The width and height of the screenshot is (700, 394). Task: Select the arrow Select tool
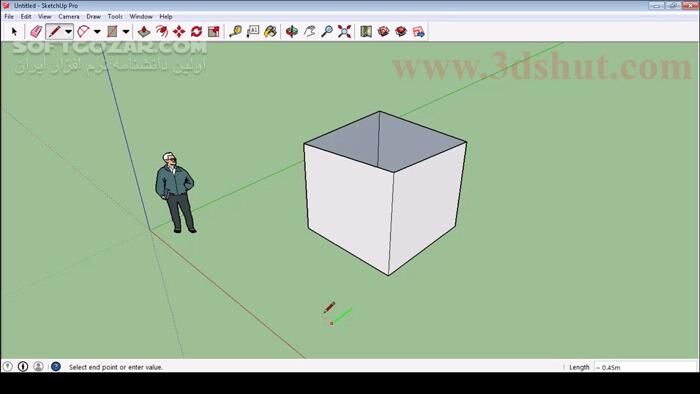[x=14, y=32]
